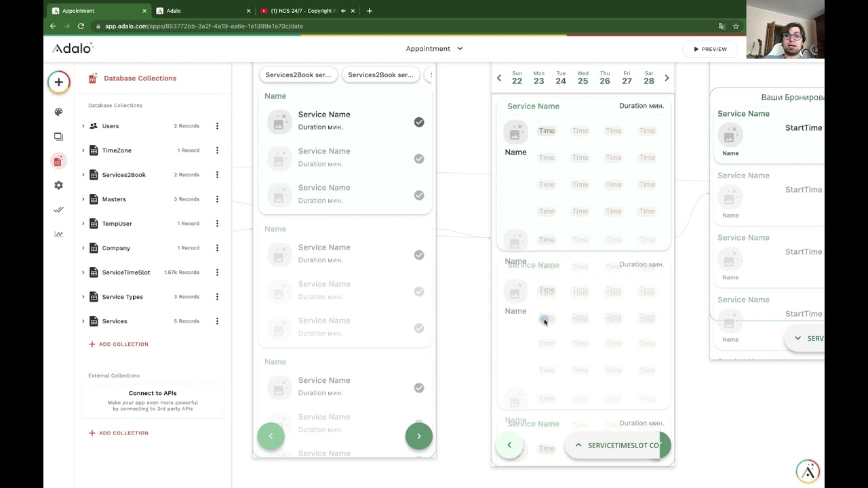Open the three-dot menu for Masters collection

pos(217,199)
